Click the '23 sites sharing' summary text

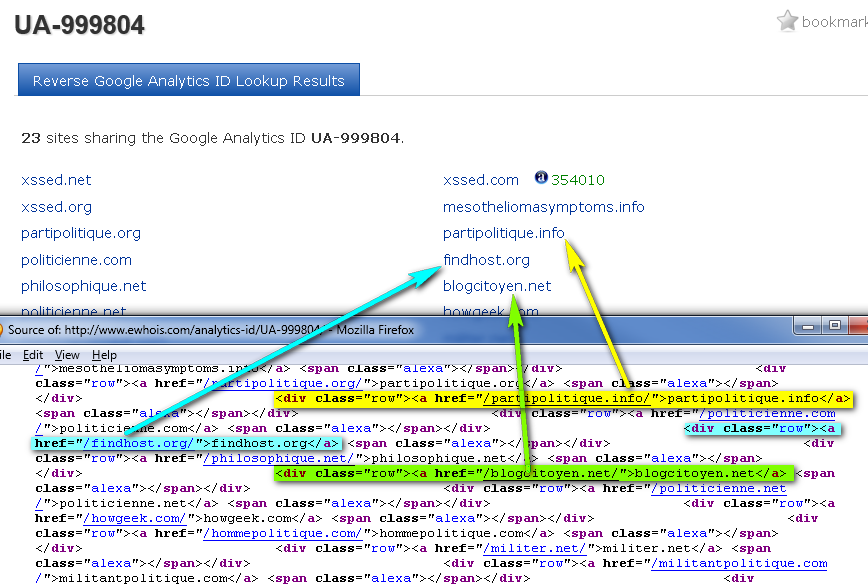[213, 138]
